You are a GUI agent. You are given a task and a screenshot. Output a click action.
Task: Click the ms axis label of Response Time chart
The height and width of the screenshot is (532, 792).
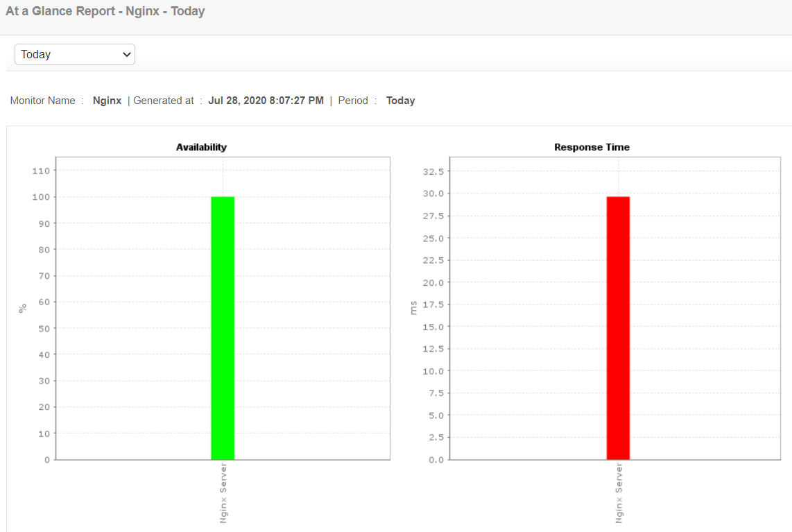(413, 308)
